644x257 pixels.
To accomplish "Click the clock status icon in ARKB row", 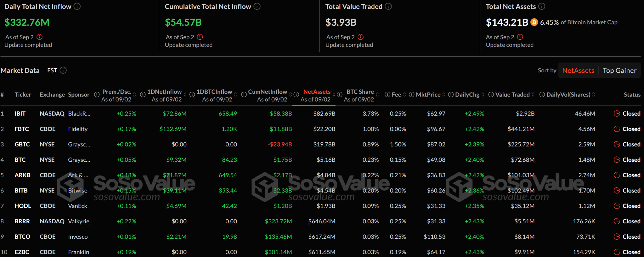I will (x=617, y=175).
